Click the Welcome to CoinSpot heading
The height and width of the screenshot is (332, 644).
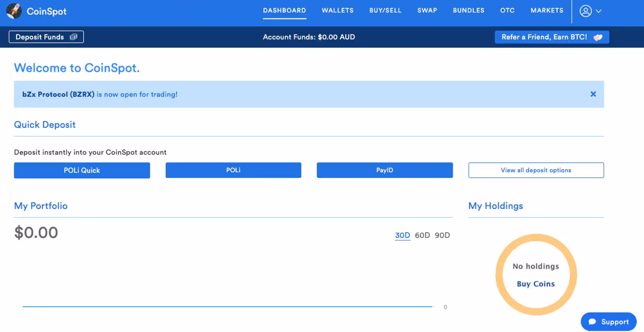pyautogui.click(x=77, y=68)
